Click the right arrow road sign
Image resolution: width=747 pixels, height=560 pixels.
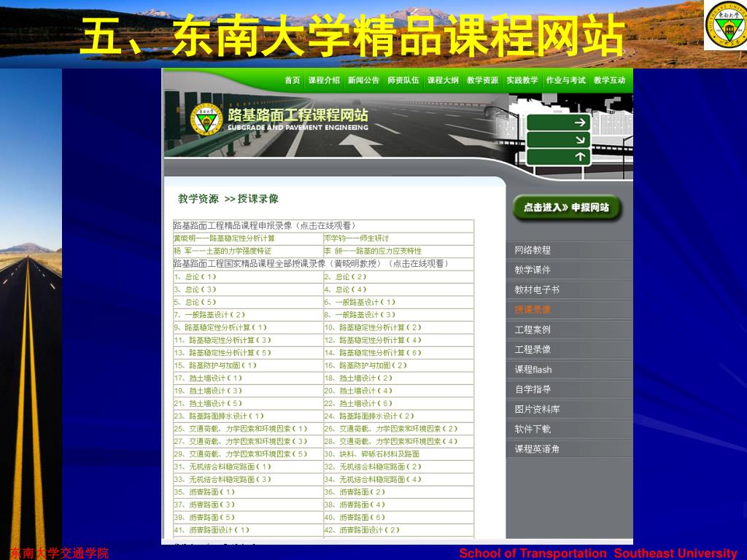coord(558,122)
